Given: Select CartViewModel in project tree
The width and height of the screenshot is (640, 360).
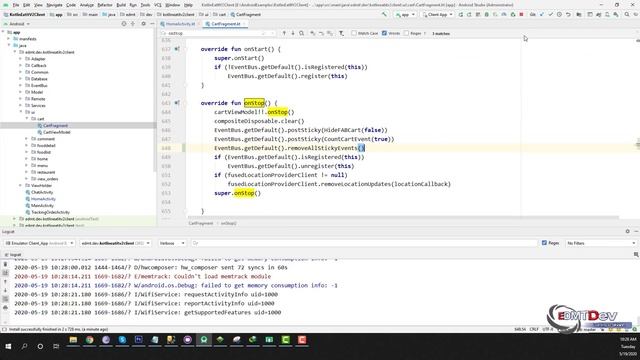Looking at the screenshot, I should coord(56,132).
